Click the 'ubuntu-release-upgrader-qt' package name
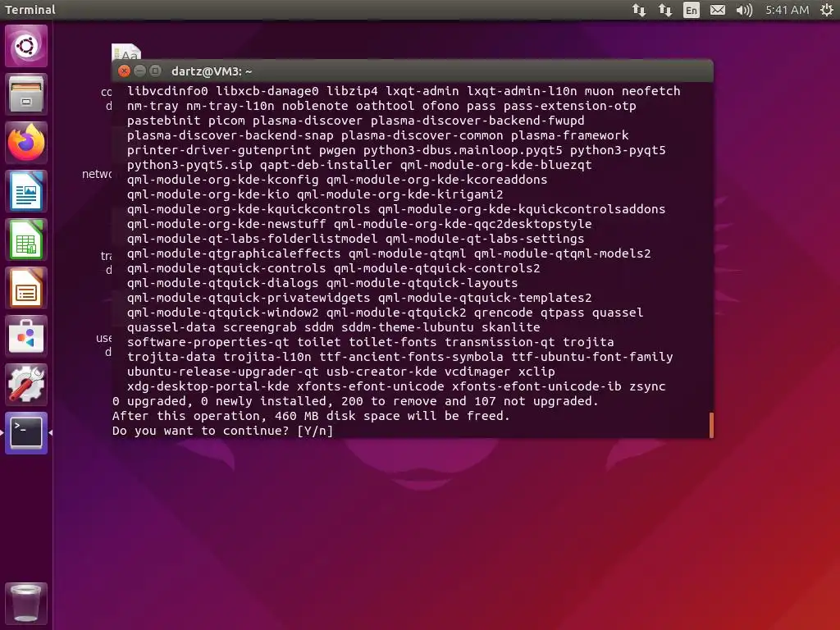Viewport: 840px width, 630px height. (x=223, y=372)
